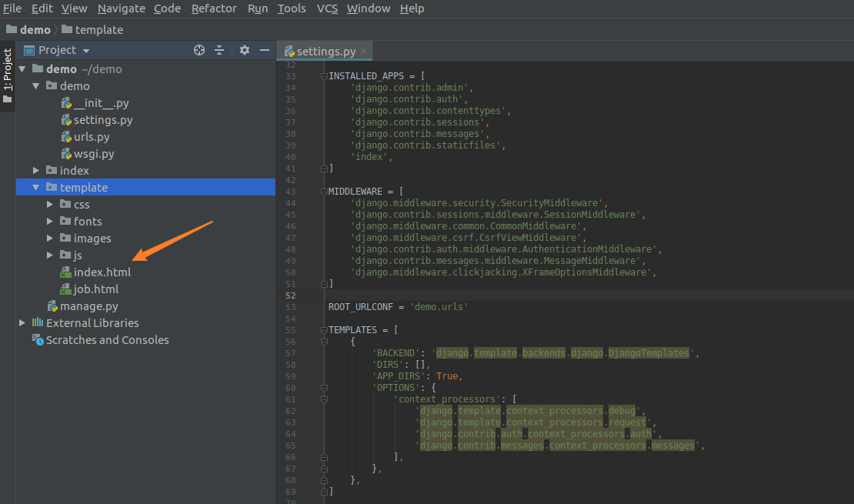Click the Python icon beside settings.py in tree
The image size is (854, 504).
pyautogui.click(x=66, y=120)
